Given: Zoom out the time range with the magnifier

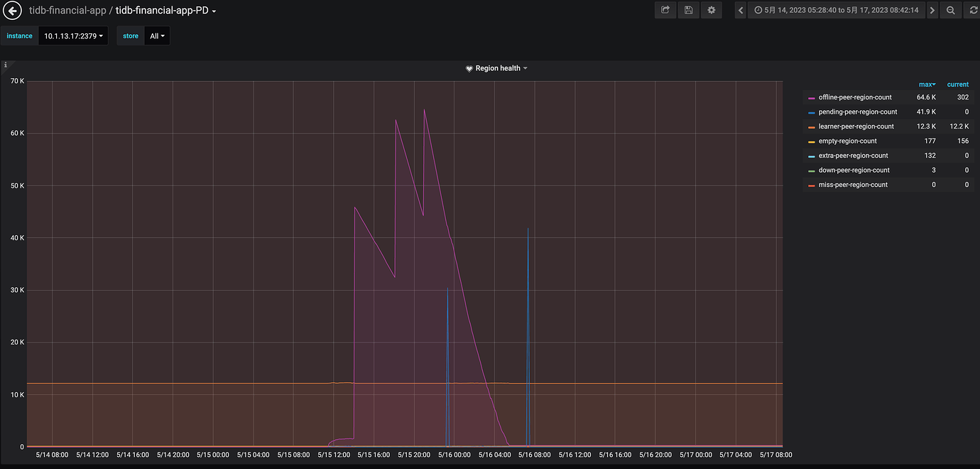Looking at the screenshot, I should coord(950,10).
